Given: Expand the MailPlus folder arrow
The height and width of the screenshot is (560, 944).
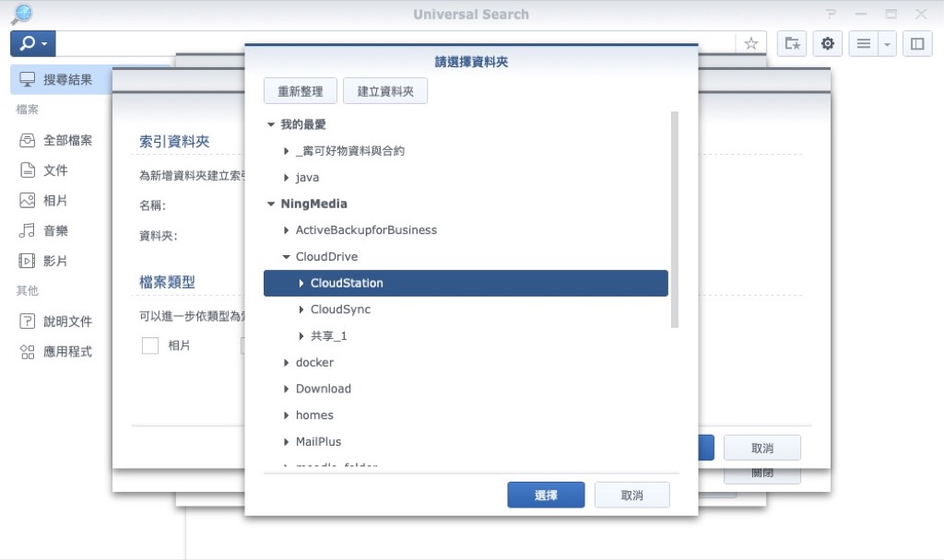Looking at the screenshot, I should click(286, 442).
